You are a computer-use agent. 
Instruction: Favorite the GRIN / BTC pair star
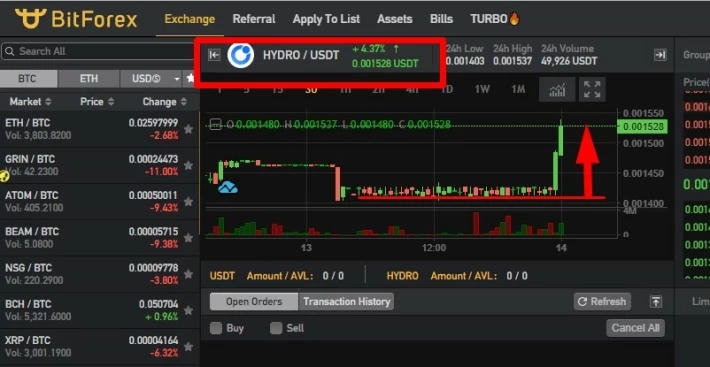click(188, 166)
